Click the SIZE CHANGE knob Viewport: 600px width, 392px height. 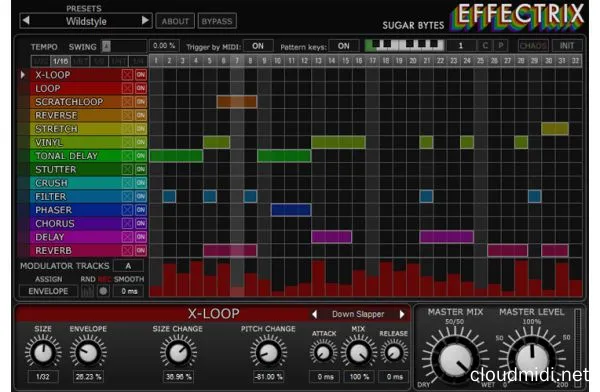click(178, 352)
